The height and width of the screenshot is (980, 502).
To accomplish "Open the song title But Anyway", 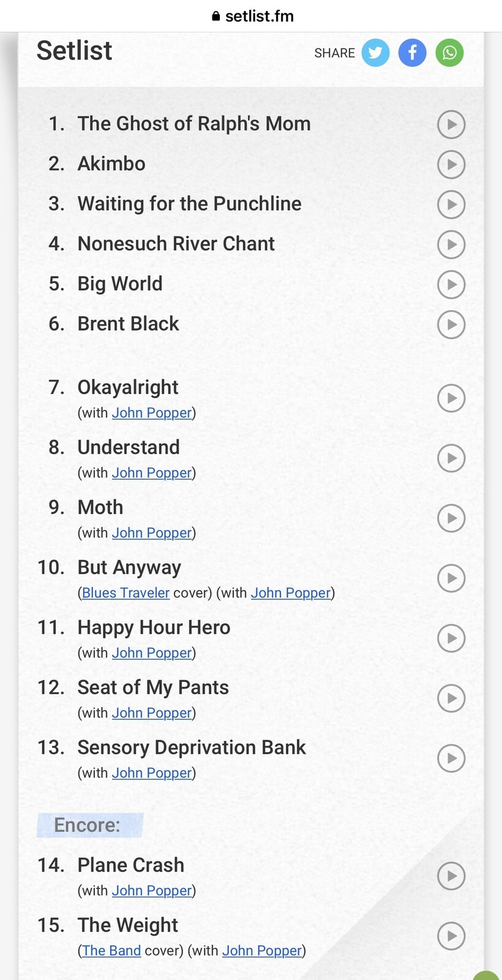I will tap(129, 568).
